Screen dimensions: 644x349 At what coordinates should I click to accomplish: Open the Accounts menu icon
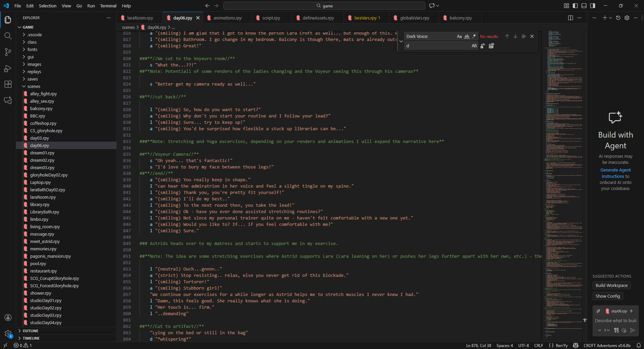pos(8,317)
